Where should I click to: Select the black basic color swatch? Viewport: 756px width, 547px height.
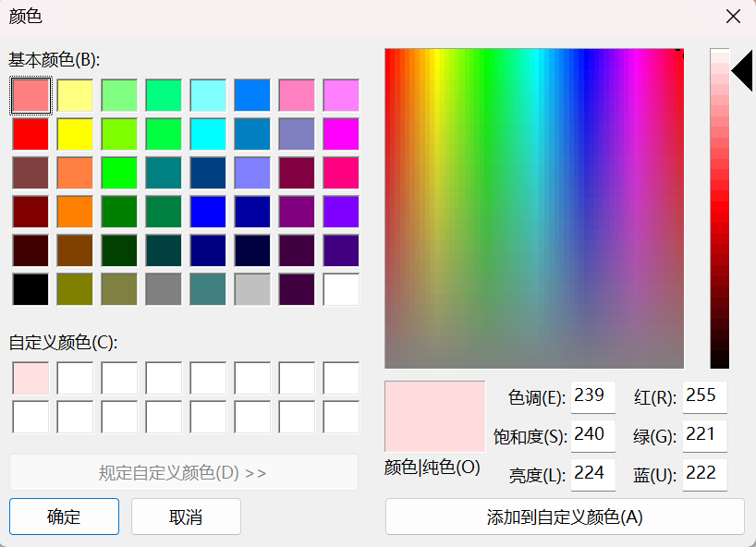pyautogui.click(x=30, y=289)
